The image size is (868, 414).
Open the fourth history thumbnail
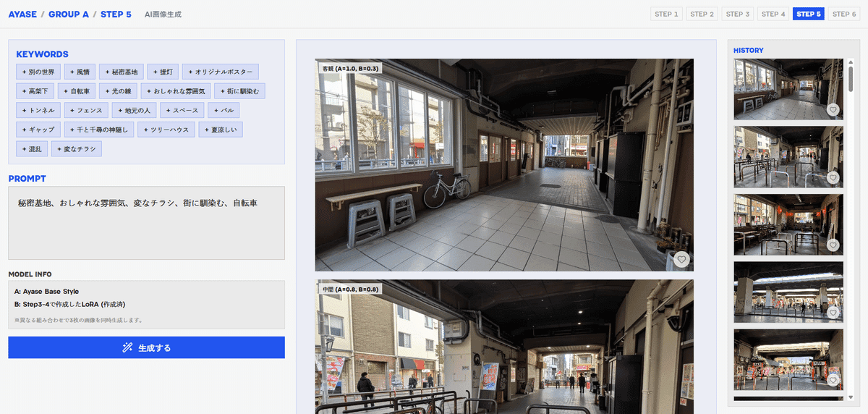pyautogui.click(x=788, y=292)
